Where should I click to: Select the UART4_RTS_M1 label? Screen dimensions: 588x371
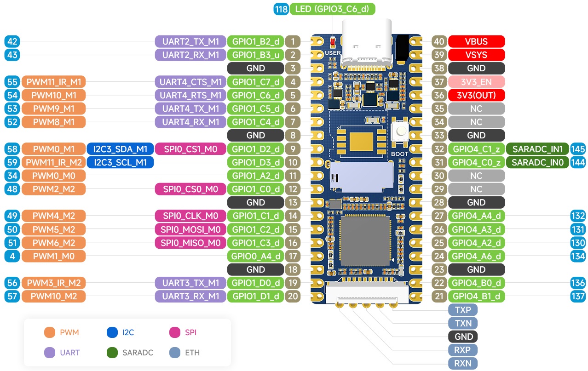190,95
